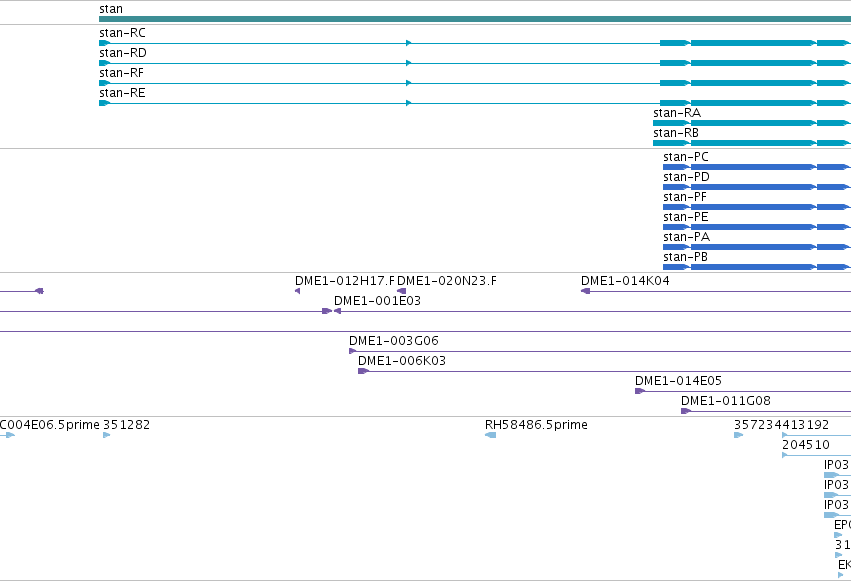
Task: Click the DME1-014K04 purple arrow marker
Action: pos(586,291)
